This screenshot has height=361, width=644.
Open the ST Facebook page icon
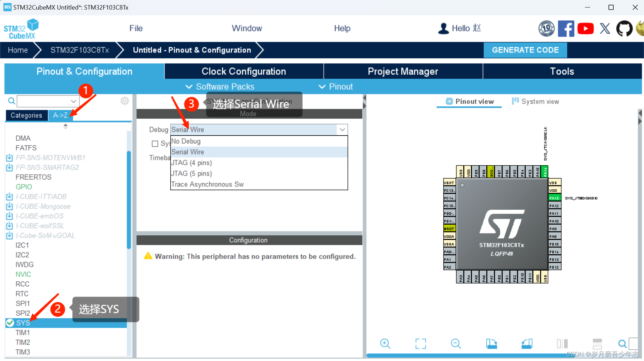[x=566, y=28]
